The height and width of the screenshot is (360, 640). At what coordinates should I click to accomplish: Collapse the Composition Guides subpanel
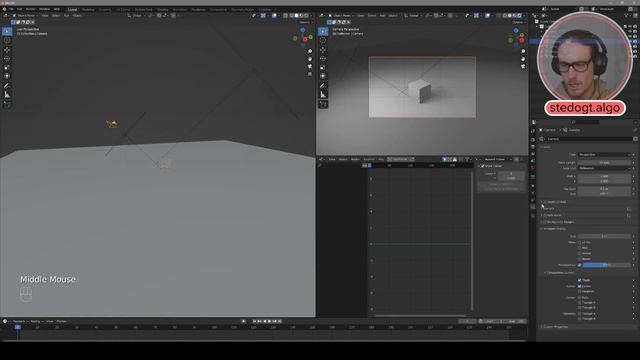pyautogui.click(x=560, y=273)
